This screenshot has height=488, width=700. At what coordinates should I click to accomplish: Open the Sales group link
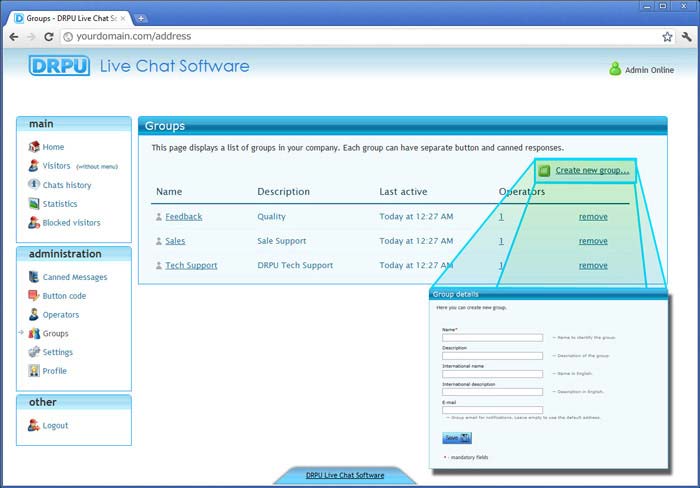coord(175,241)
